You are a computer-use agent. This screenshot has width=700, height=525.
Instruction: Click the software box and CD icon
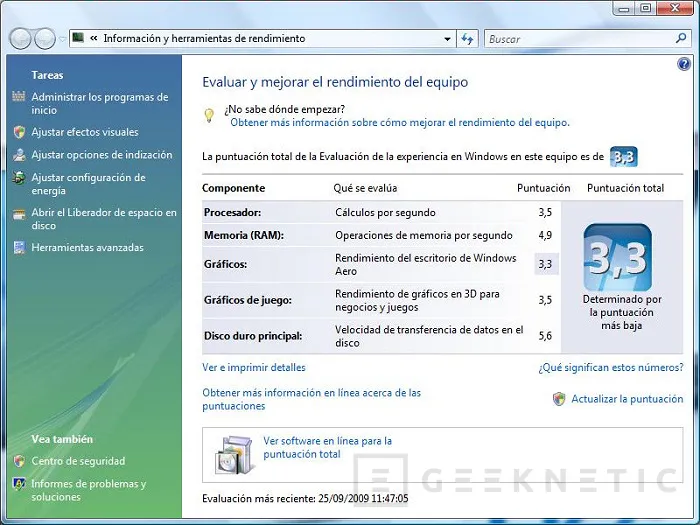pyautogui.click(x=236, y=454)
